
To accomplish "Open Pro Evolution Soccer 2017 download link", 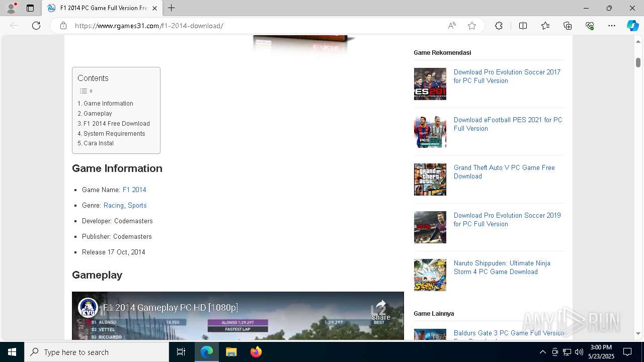I will pos(507,76).
